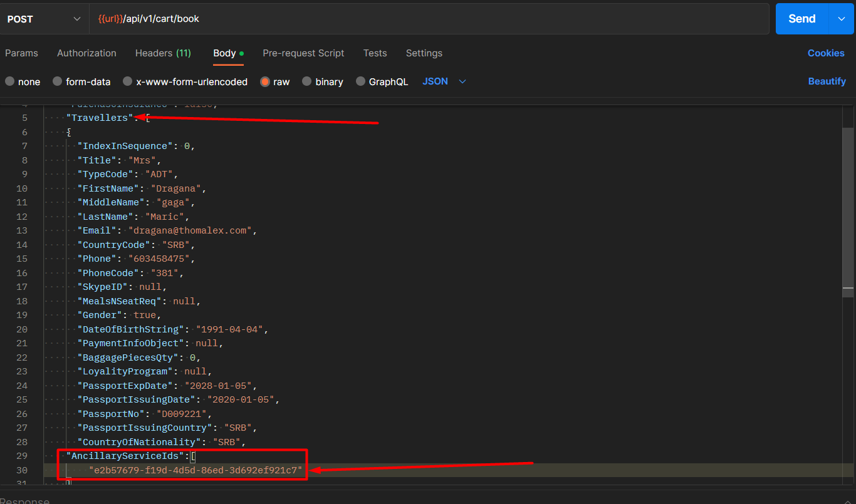The image size is (856, 504).
Task: Select the GraphQL body type
Action: [382, 81]
